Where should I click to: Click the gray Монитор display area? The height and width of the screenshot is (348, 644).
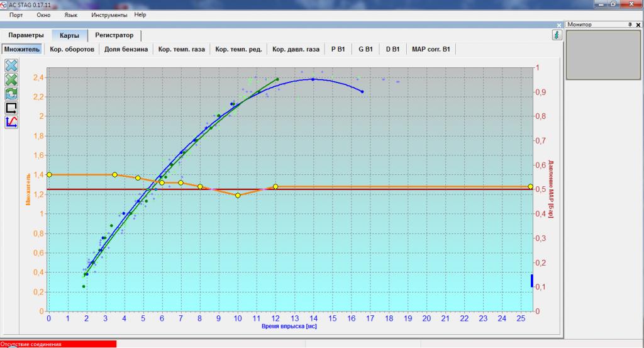603,54
